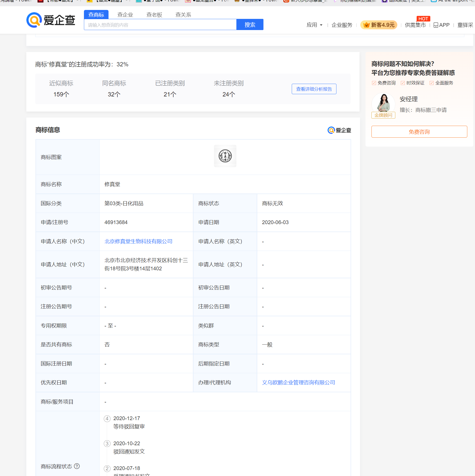The image size is (475, 476).
Task: Switch to the 查企业 tab
Action: (125, 15)
